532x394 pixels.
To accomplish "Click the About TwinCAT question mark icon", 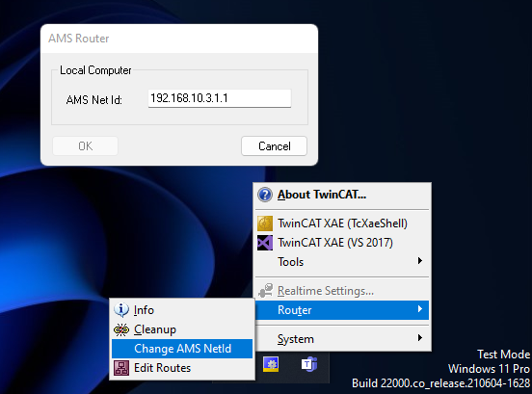I will coord(265,195).
